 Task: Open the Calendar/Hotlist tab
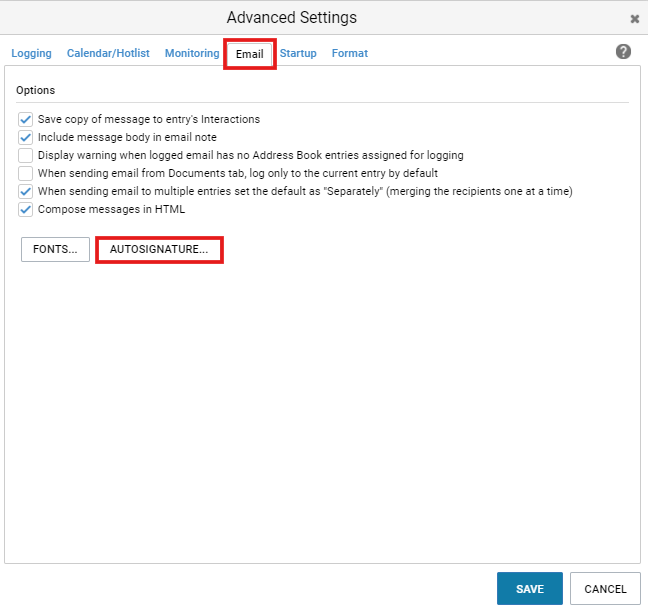click(108, 53)
